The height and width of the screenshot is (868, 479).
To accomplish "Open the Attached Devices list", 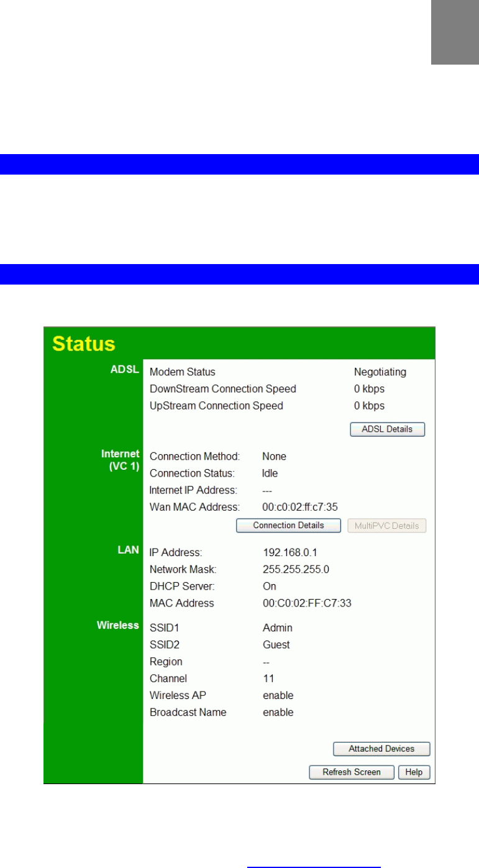I will (x=381, y=749).
